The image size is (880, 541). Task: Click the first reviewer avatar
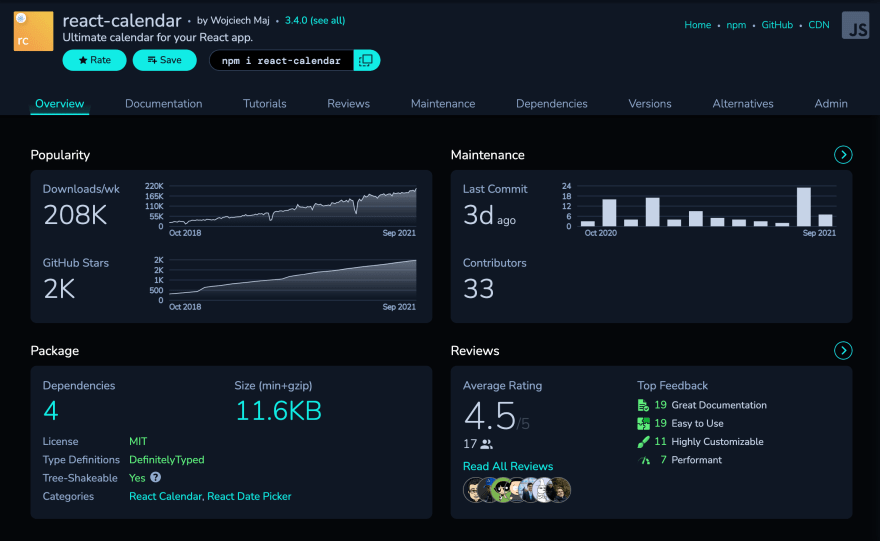point(475,490)
